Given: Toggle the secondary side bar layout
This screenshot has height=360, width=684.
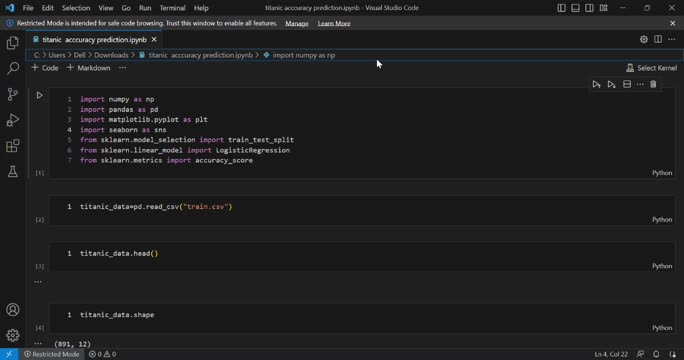Looking at the screenshot, I should click(589, 8).
